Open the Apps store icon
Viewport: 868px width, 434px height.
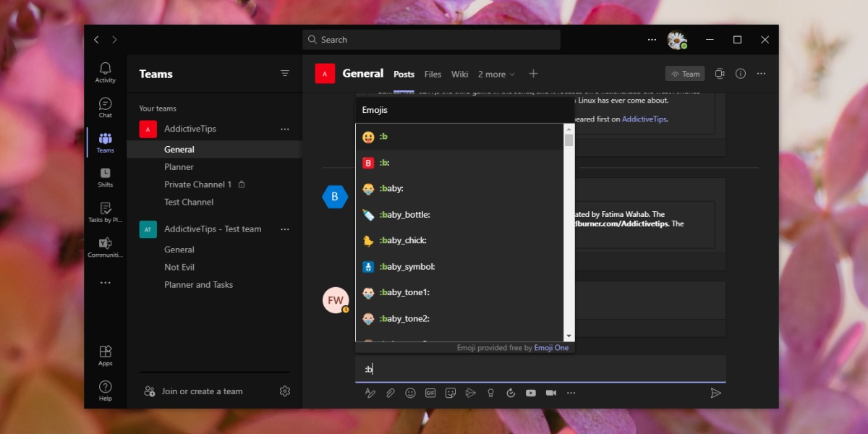click(106, 355)
